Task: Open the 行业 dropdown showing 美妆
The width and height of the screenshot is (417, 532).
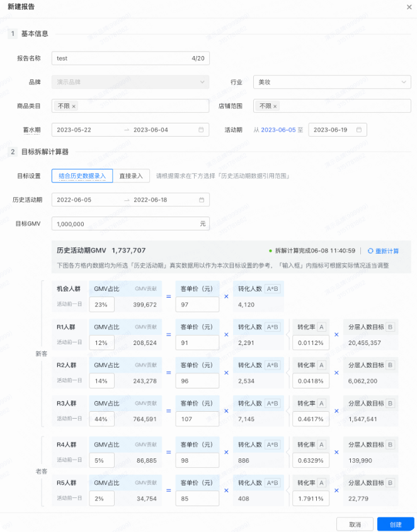Action: (x=332, y=82)
